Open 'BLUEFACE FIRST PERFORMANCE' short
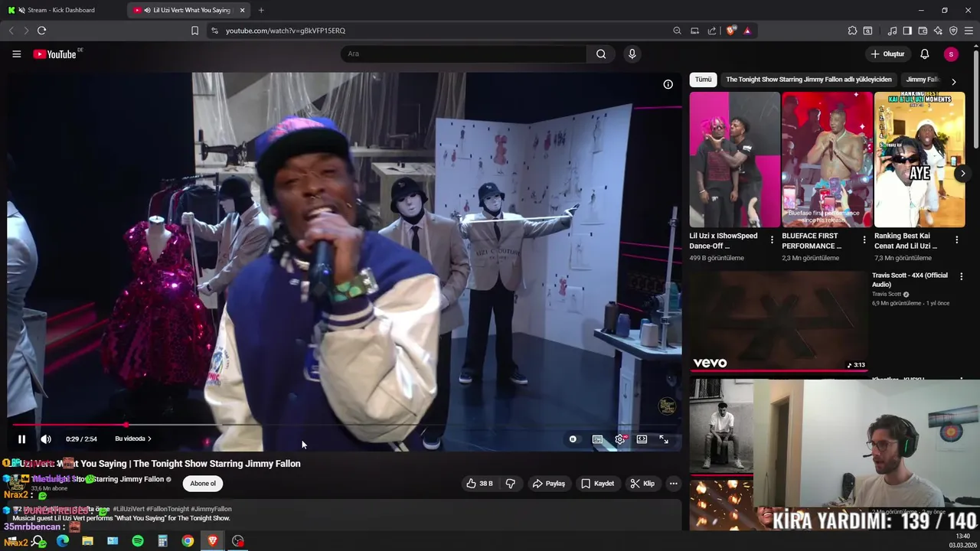This screenshot has height=551, width=980. click(x=827, y=159)
